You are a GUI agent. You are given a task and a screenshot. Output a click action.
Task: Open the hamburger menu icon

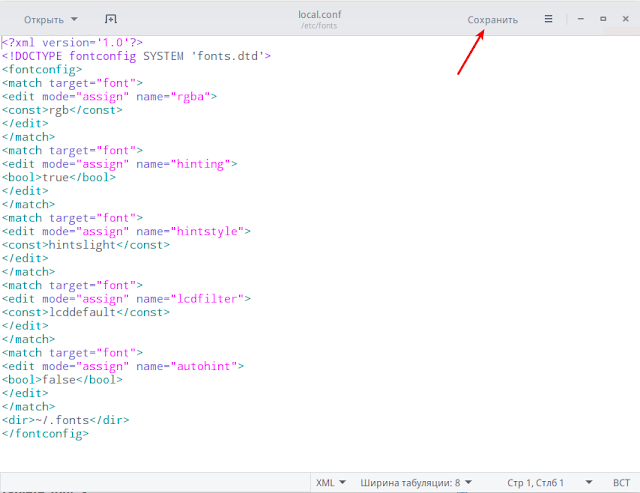(x=548, y=19)
